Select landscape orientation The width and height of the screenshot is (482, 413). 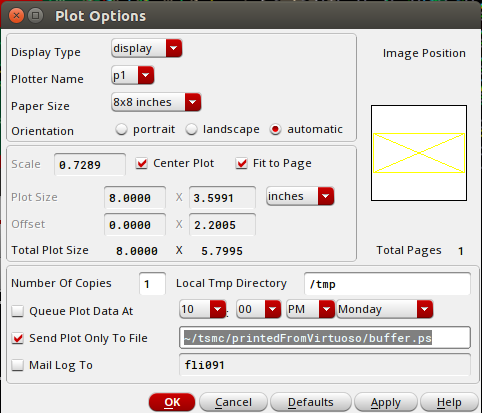tap(191, 129)
